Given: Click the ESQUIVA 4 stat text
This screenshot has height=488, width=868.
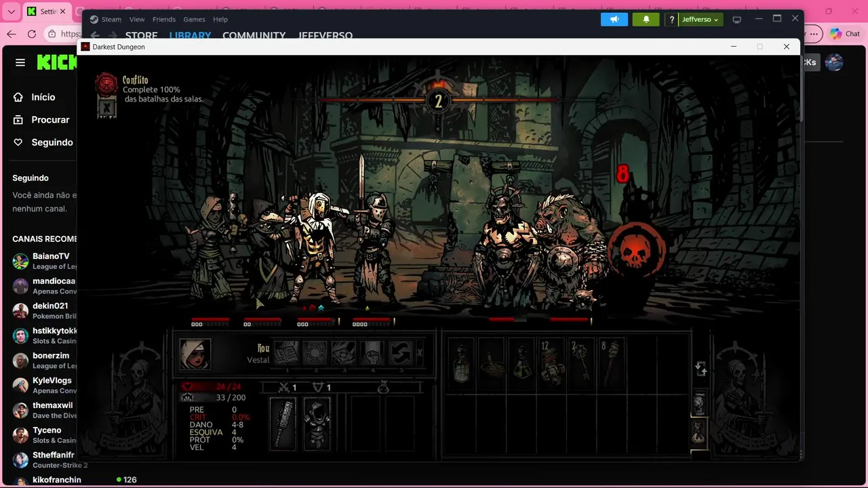Looking at the screenshot, I should (x=213, y=432).
